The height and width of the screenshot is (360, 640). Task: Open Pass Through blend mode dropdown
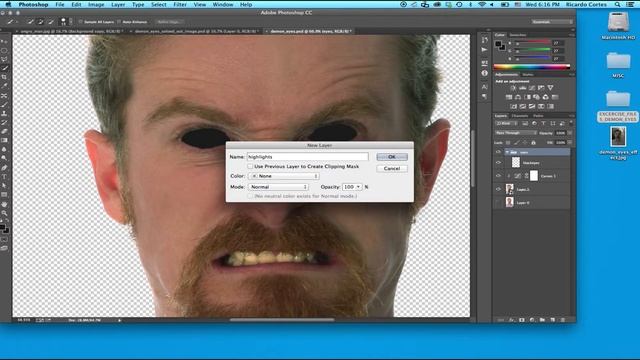[x=516, y=133]
